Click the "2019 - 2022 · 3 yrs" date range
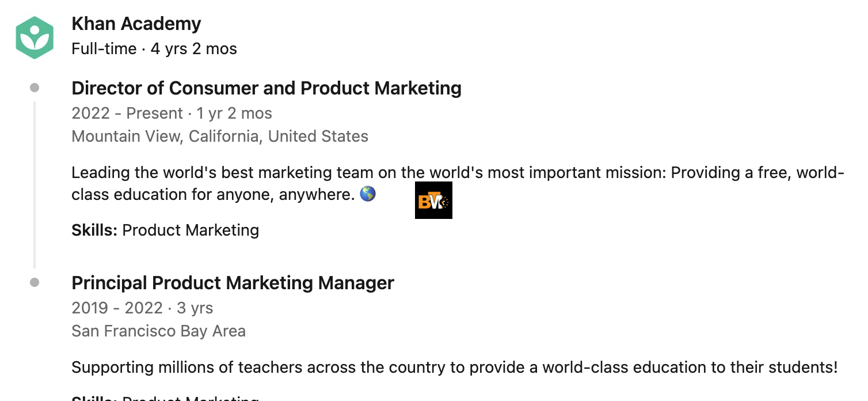Viewport: 868px width, 401px height. click(142, 308)
